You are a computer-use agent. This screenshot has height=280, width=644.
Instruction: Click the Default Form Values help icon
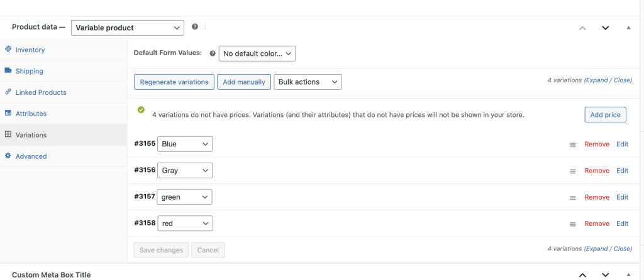212,53
